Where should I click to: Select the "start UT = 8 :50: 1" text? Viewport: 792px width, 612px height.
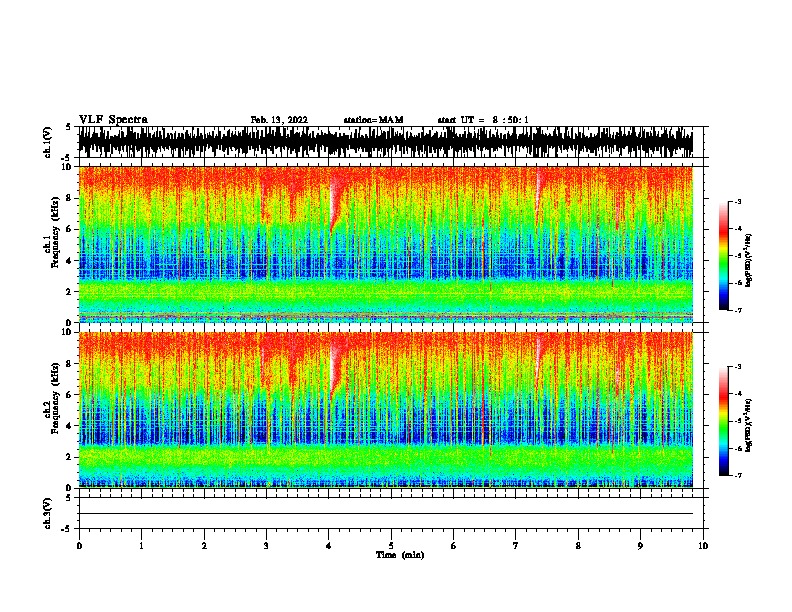483,120
